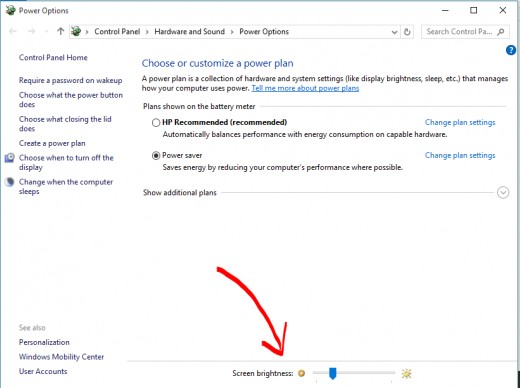Click the back navigation arrow
The height and width of the screenshot is (388, 520).
(13, 31)
